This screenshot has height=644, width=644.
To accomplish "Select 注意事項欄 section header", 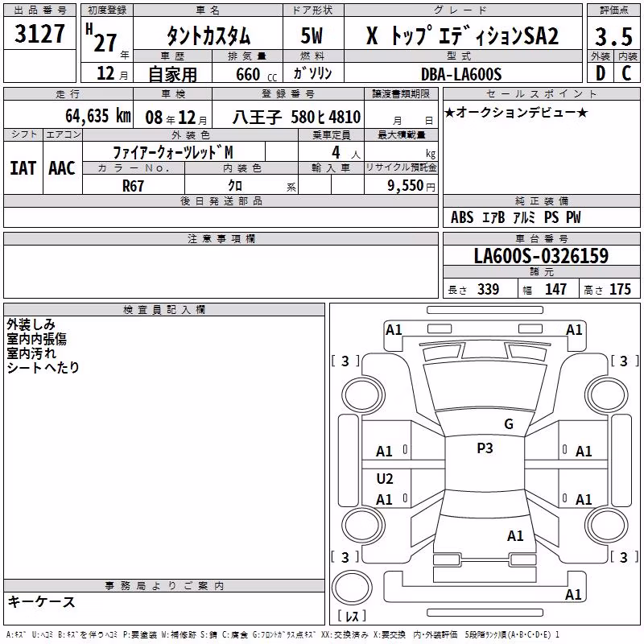I will pyautogui.click(x=221, y=238).
